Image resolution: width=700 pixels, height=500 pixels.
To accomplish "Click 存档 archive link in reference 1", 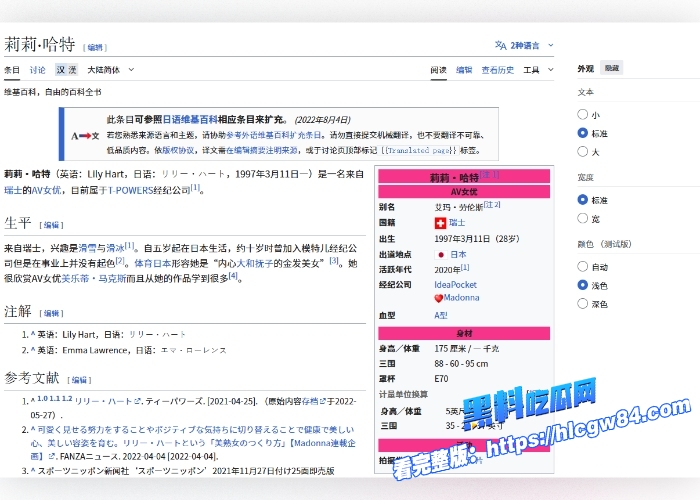I will click(x=310, y=401).
